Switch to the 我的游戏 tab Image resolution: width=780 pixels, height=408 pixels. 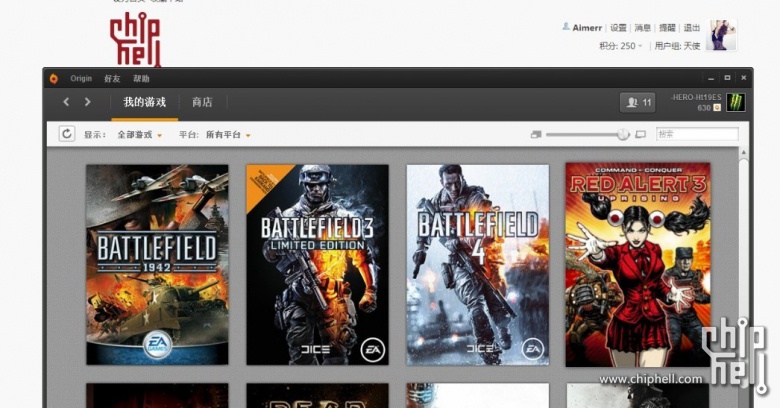144,102
